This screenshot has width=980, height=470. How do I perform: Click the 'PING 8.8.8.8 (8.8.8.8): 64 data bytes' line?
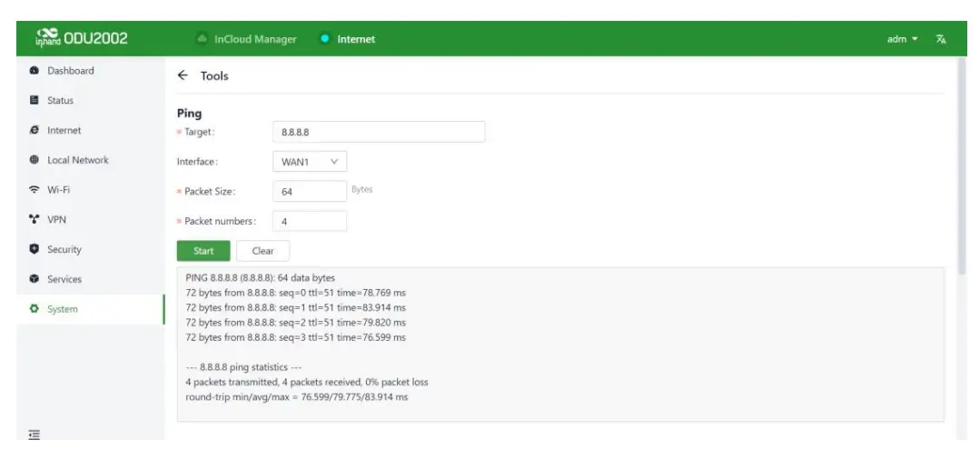261,277
